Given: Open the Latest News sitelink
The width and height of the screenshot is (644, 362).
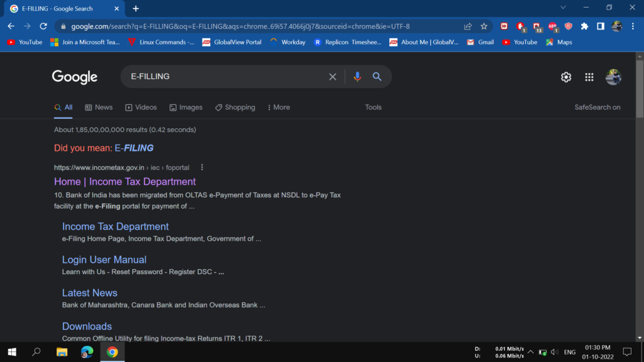Looking at the screenshot, I should [89, 293].
